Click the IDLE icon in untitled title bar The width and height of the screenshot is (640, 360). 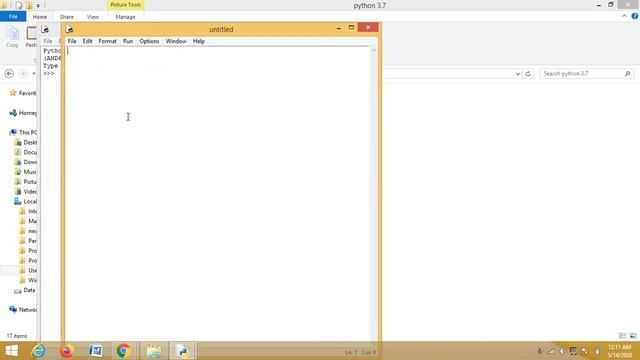tap(69, 29)
